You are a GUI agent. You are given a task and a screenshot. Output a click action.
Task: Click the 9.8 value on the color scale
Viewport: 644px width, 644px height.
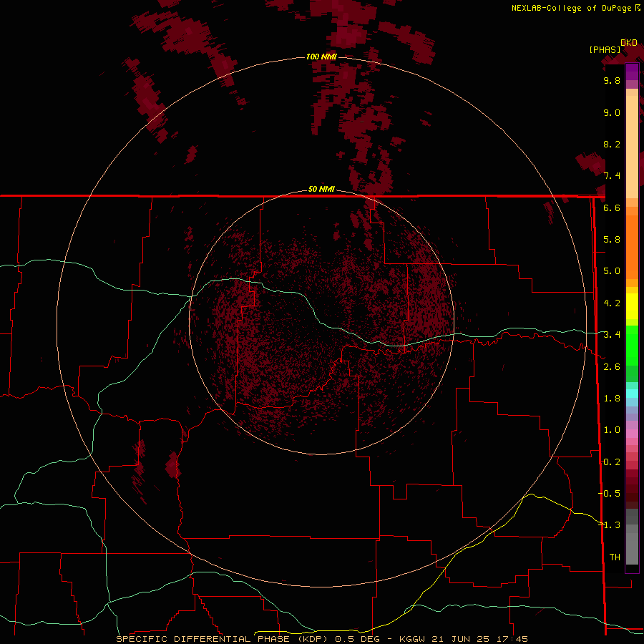click(x=612, y=81)
